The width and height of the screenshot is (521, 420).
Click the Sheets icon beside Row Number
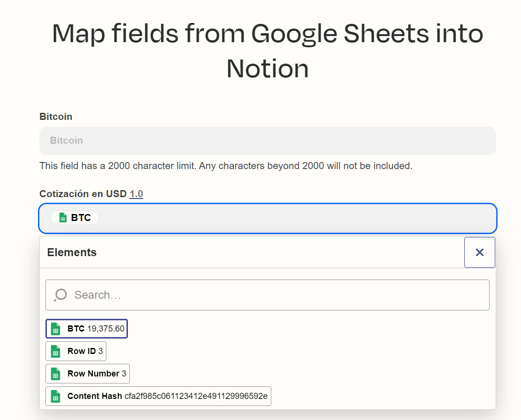56,374
